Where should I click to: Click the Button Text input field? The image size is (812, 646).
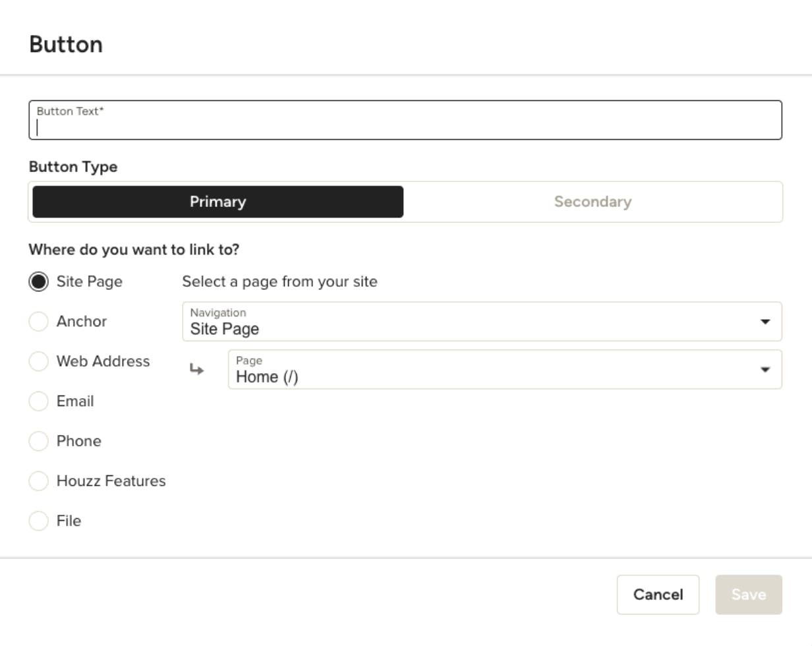(x=405, y=120)
